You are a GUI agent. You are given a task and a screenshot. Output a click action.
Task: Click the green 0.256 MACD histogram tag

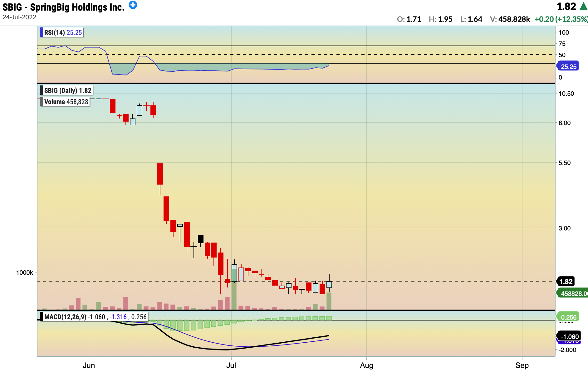(x=568, y=317)
